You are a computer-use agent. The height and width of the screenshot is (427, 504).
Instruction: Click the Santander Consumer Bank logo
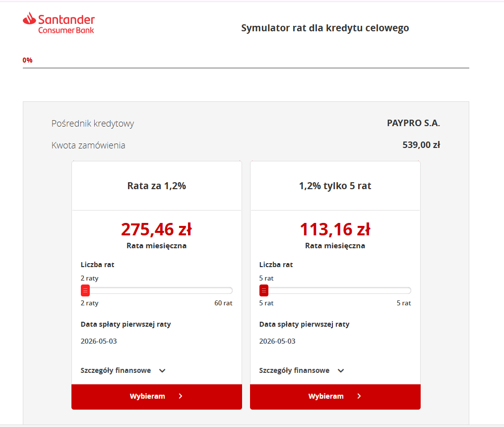click(x=59, y=23)
